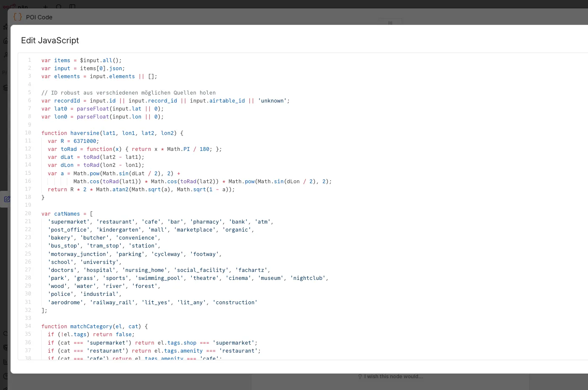
Task: Click the 'var dLat = toRad' line
Action: [96, 157]
